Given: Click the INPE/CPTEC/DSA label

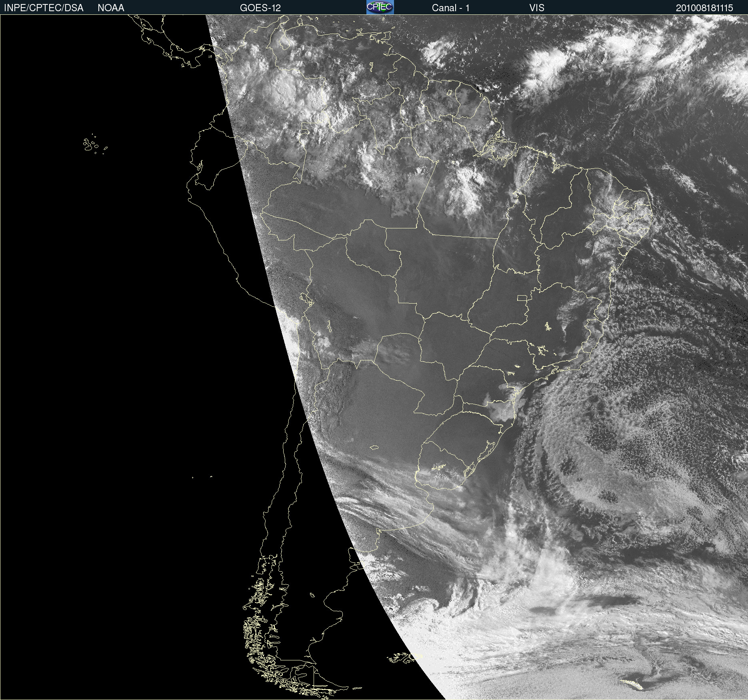Looking at the screenshot, I should pyautogui.click(x=44, y=8).
